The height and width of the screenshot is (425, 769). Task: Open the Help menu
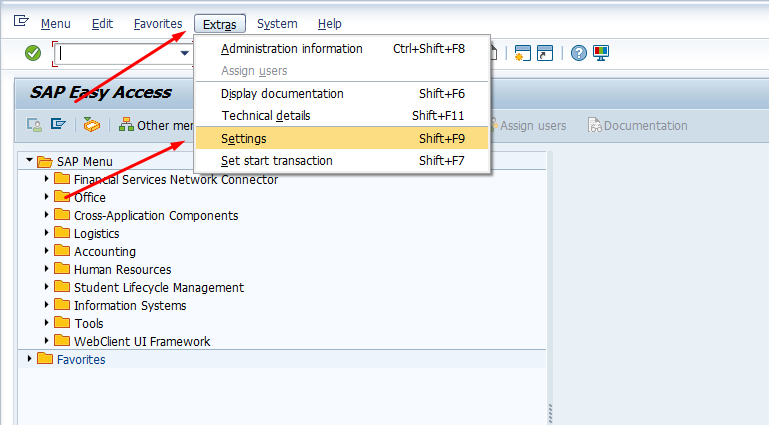330,24
